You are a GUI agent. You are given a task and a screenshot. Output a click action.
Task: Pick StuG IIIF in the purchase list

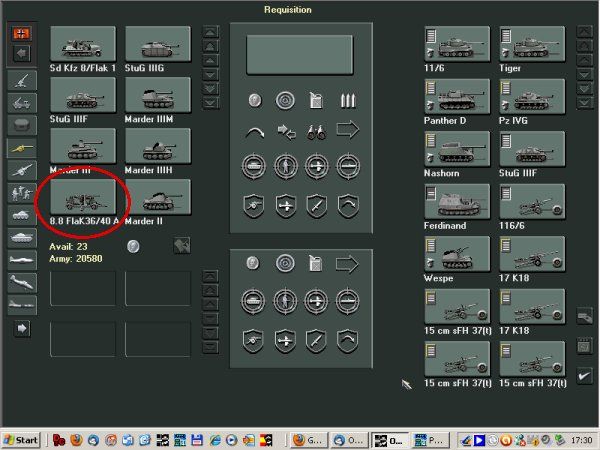(x=83, y=95)
